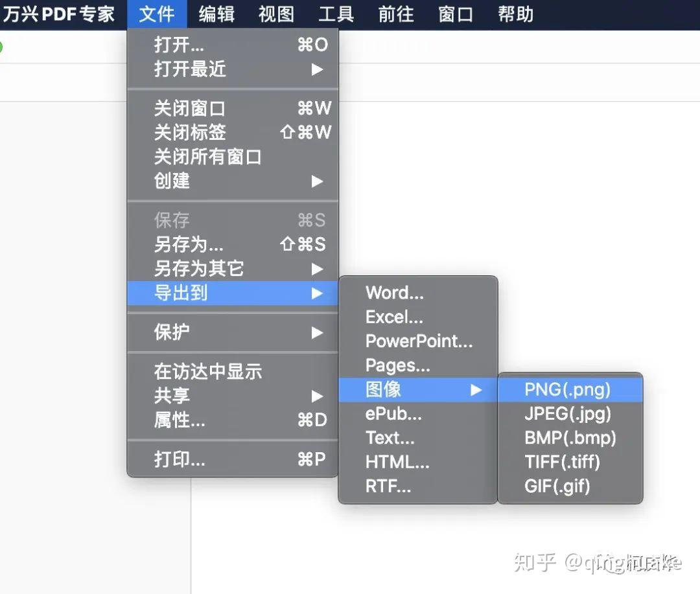Image resolution: width=700 pixels, height=594 pixels.
Task: Expand the 图像 image submenu
Action: point(382,389)
